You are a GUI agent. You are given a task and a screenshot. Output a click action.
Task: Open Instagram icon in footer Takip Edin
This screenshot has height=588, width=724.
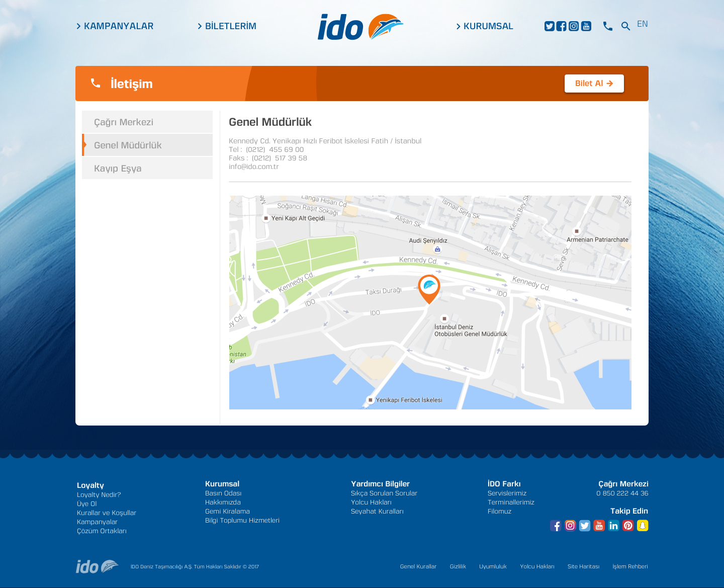pyautogui.click(x=570, y=526)
